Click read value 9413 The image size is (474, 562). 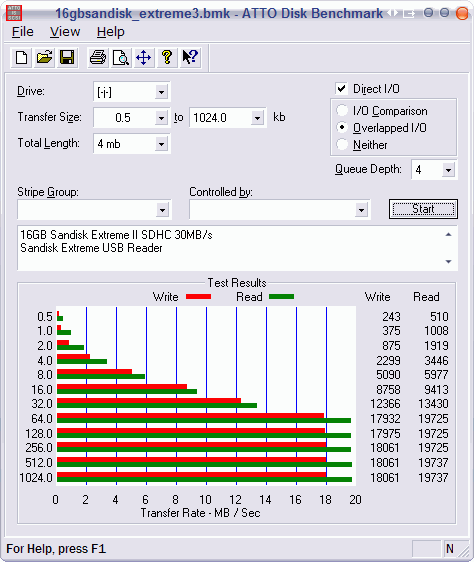[436, 390]
